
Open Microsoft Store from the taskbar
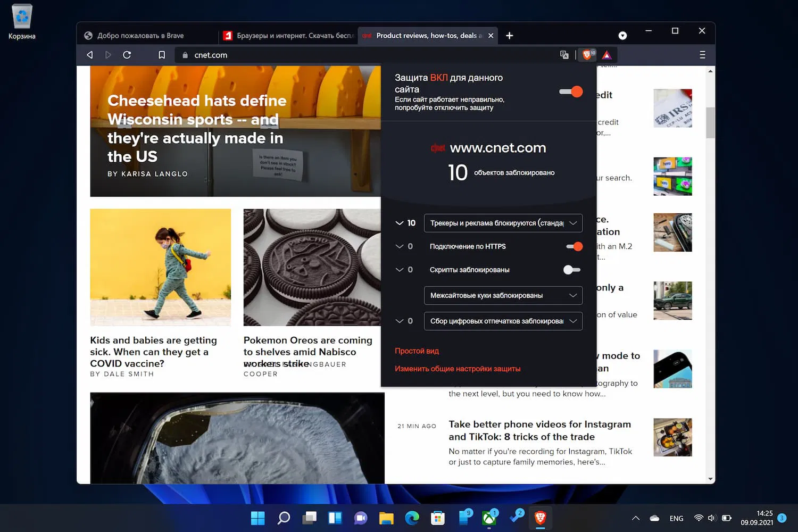click(438, 518)
